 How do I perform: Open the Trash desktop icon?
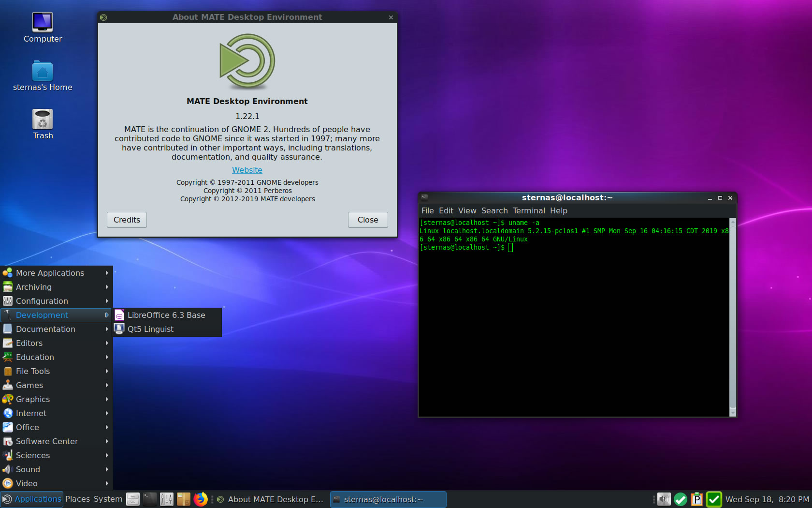click(x=43, y=119)
